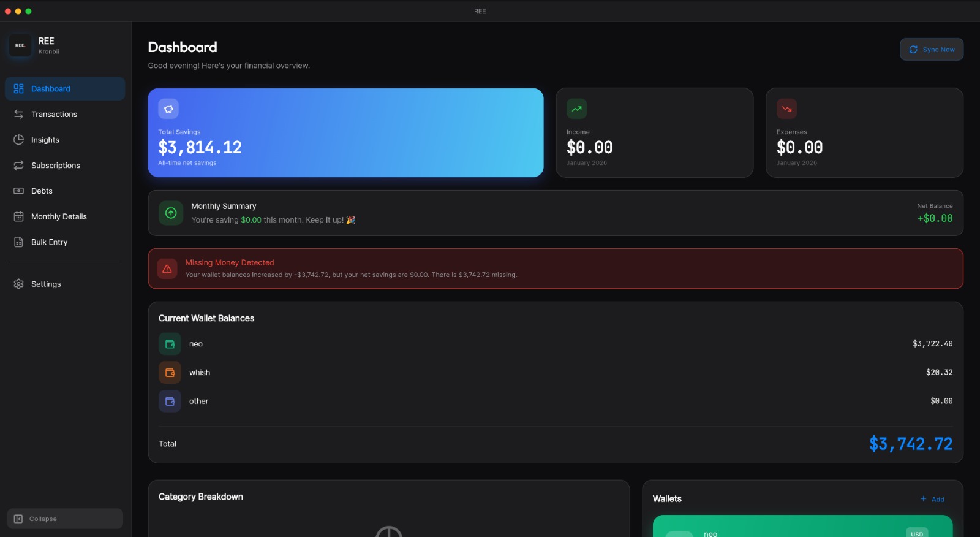Screen dimensions: 980x537
Task: Add a new wallet via Add
Action: tap(932, 499)
